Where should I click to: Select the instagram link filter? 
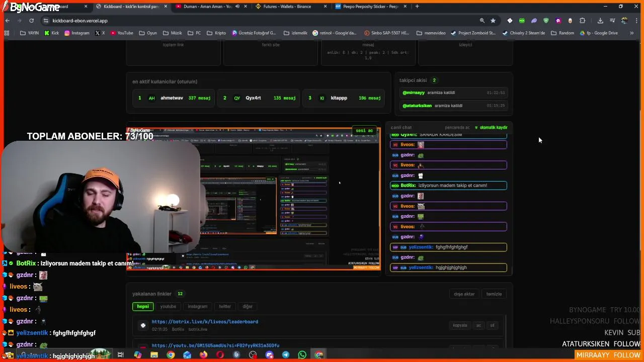197,306
